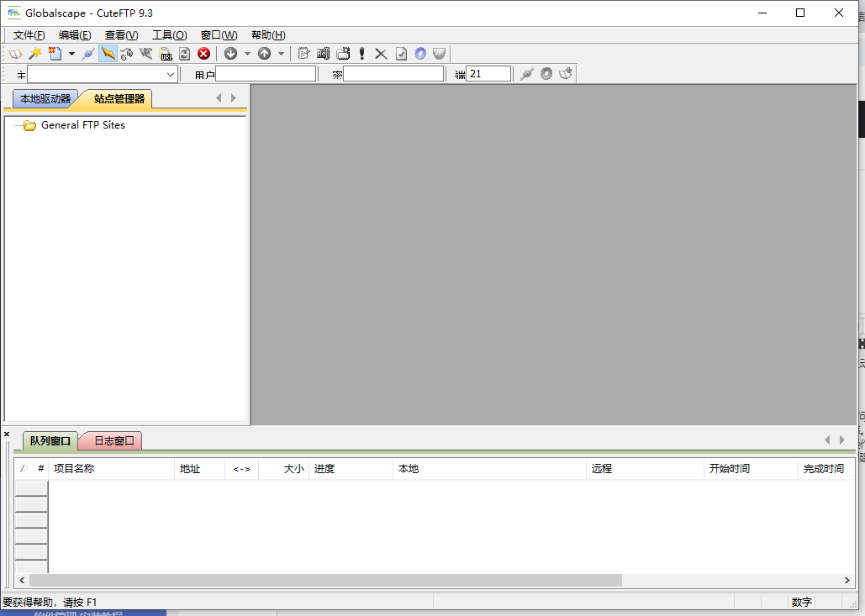The image size is (865, 616).
Task: Click the Rename icon
Action: (324, 54)
